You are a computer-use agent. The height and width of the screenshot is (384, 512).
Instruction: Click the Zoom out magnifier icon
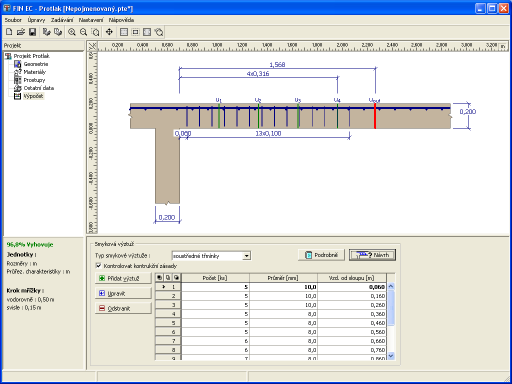pyautogui.click(x=83, y=32)
